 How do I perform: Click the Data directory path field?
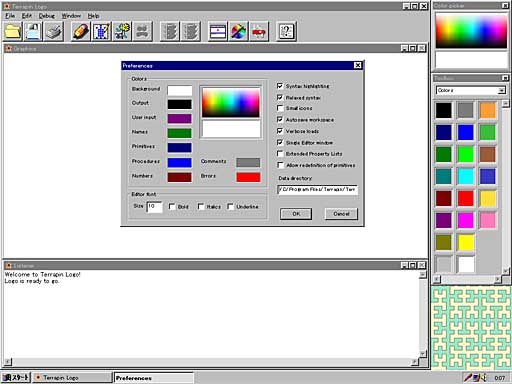(x=317, y=190)
